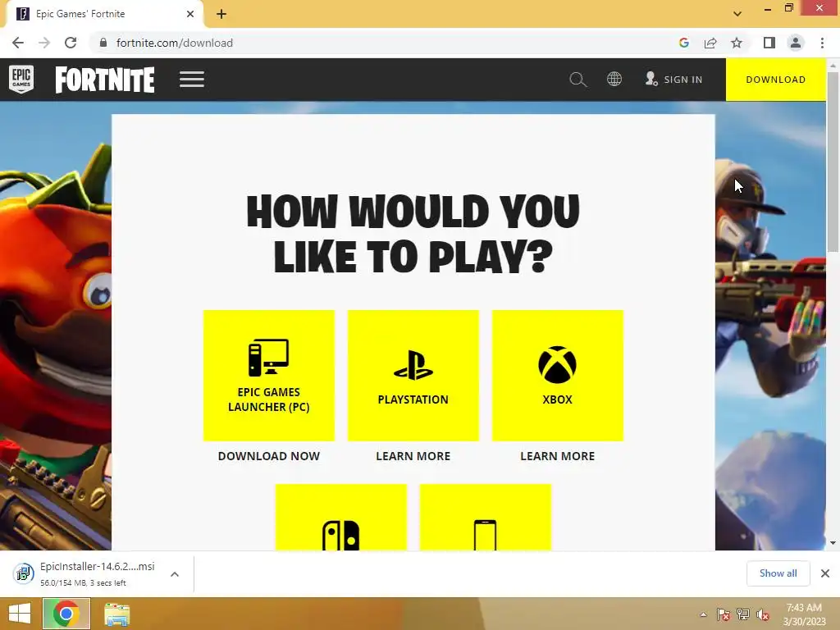Image resolution: width=840 pixels, height=630 pixels.
Task: Click the Download Now link
Action: pos(269,456)
